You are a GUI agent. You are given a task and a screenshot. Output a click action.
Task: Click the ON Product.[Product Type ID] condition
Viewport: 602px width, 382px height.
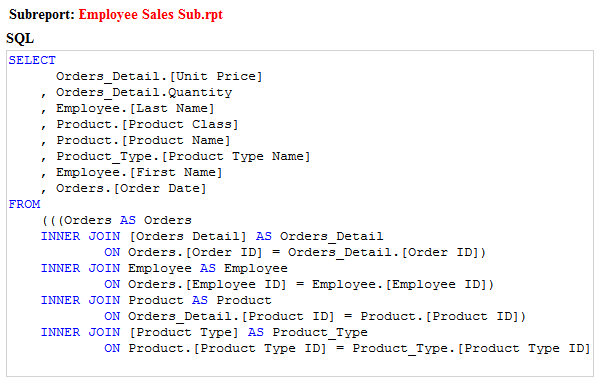[347, 349]
